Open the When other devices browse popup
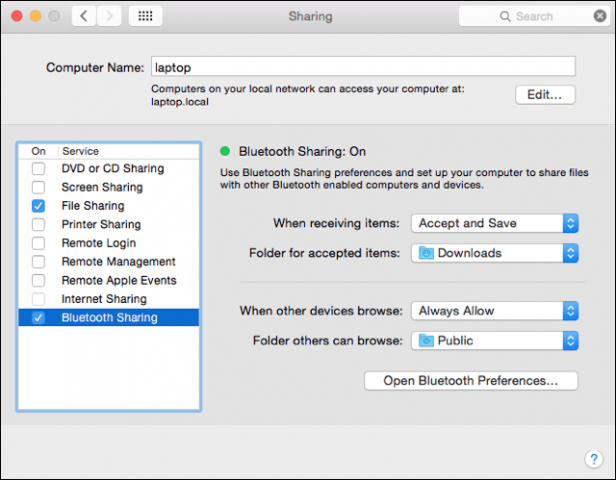The height and width of the screenshot is (480, 616). pos(495,311)
